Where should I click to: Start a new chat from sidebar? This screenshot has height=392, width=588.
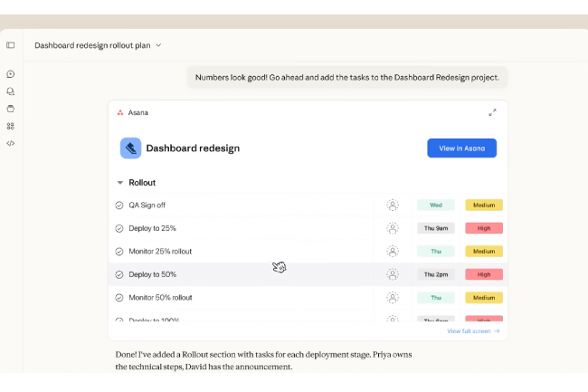[11, 74]
